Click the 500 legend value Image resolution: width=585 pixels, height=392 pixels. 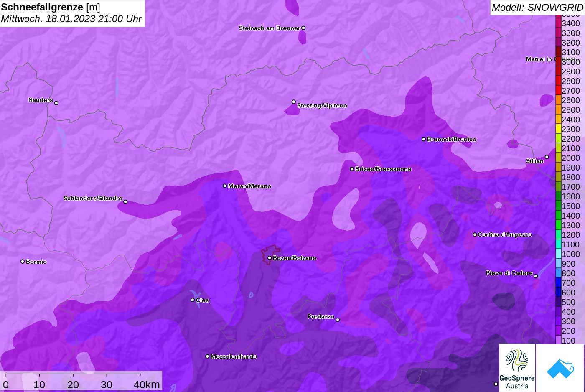click(x=568, y=302)
